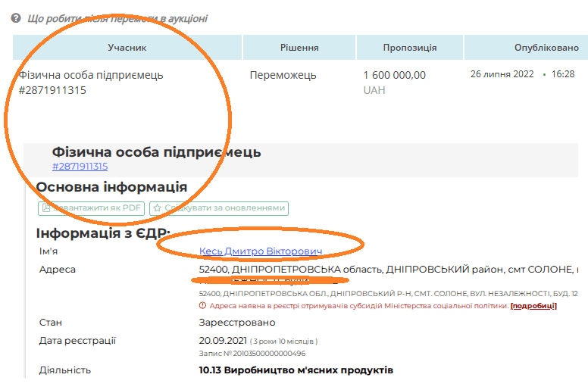Click the 1 600 000,00 UAH bid amount
The height and width of the screenshot is (390, 588).
395,75
